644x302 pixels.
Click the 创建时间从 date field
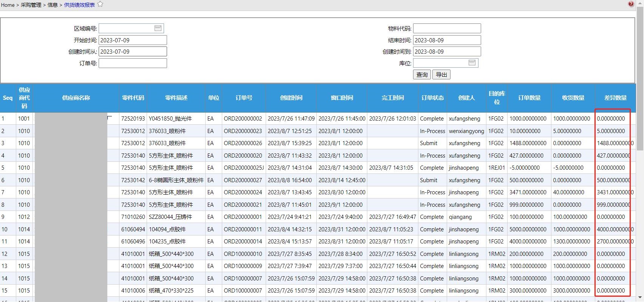(x=133, y=51)
